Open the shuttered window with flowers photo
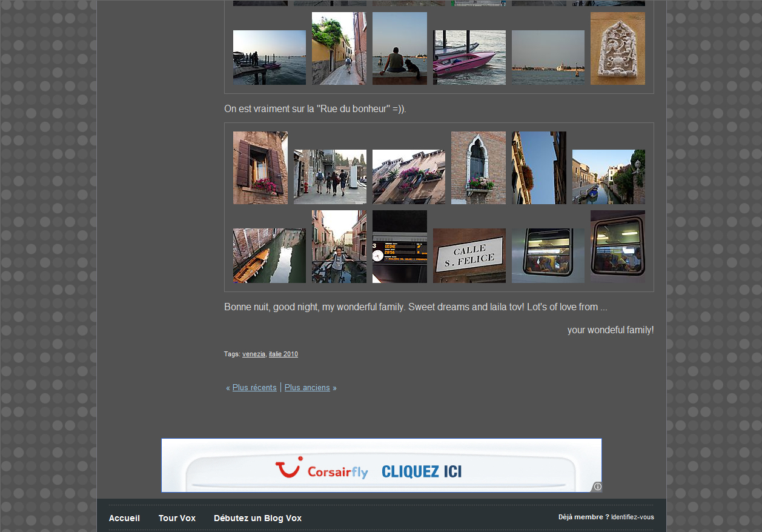The width and height of the screenshot is (762, 532). (x=260, y=168)
